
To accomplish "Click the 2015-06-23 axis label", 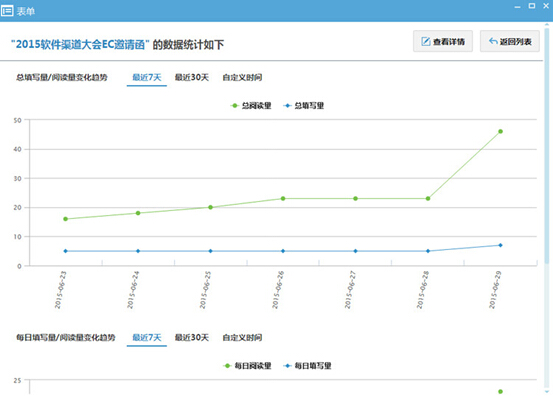I will 60,290.
